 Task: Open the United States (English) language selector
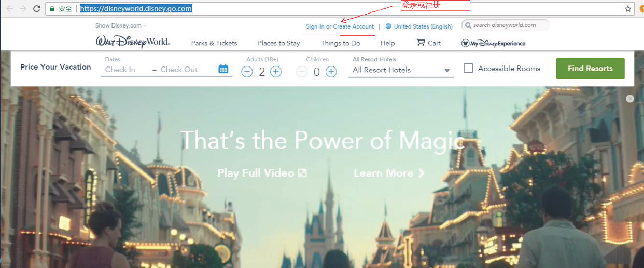pyautogui.click(x=419, y=26)
